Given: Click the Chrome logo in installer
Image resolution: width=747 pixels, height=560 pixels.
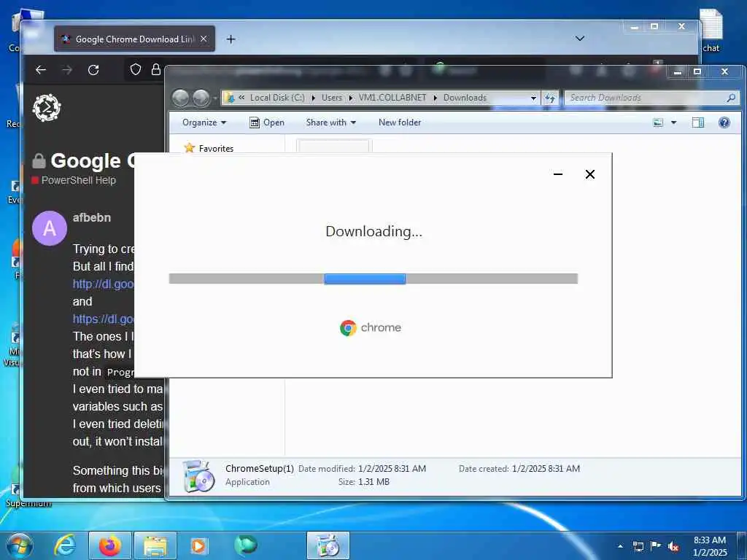Looking at the screenshot, I should [x=348, y=328].
